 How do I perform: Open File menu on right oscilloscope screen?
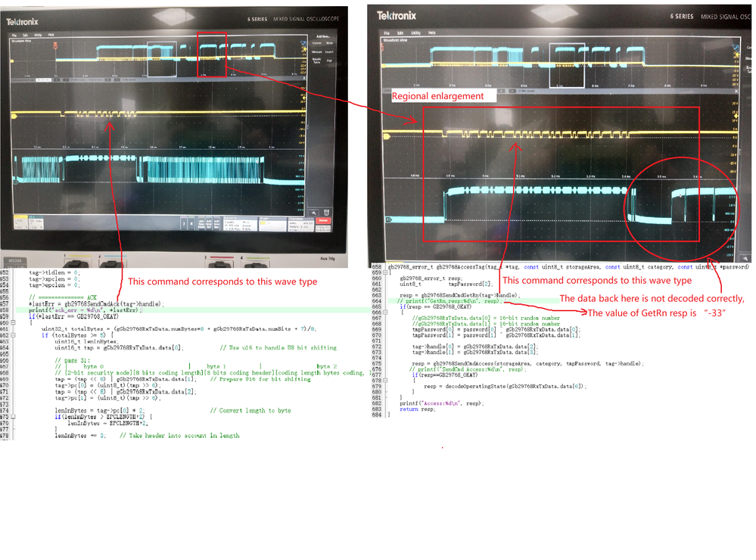pyautogui.click(x=387, y=33)
